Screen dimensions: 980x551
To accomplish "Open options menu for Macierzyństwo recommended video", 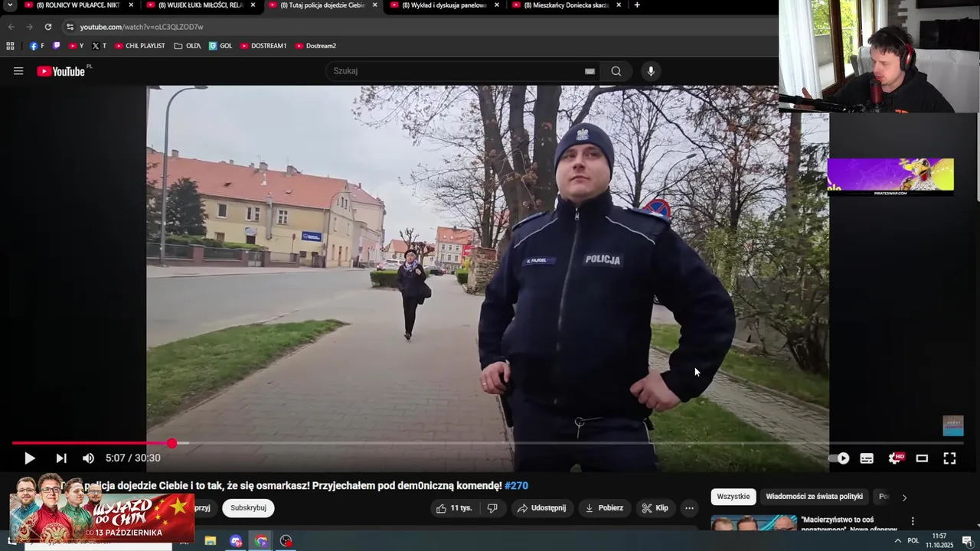I will [x=913, y=521].
